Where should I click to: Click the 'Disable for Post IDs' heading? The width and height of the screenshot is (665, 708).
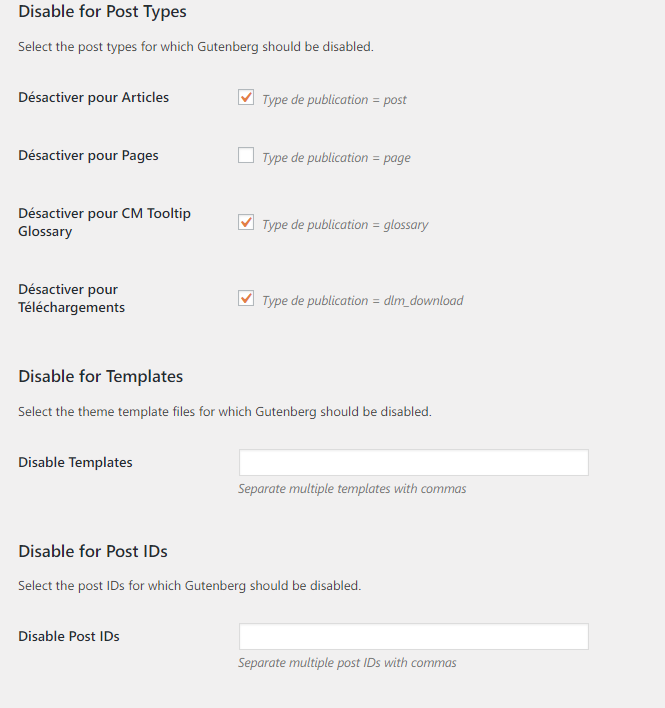(x=93, y=551)
